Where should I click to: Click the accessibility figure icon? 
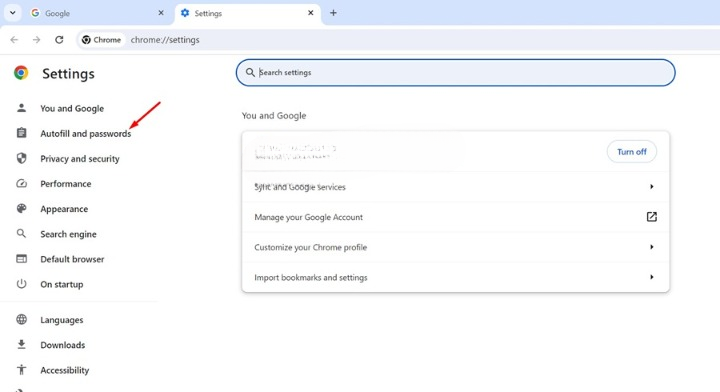pos(21,370)
